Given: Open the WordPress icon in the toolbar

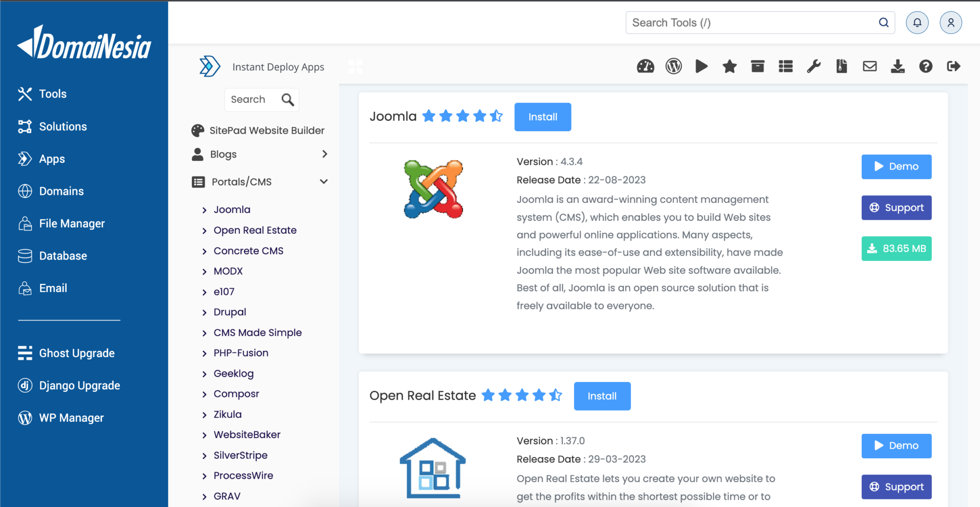Looking at the screenshot, I should tap(673, 66).
